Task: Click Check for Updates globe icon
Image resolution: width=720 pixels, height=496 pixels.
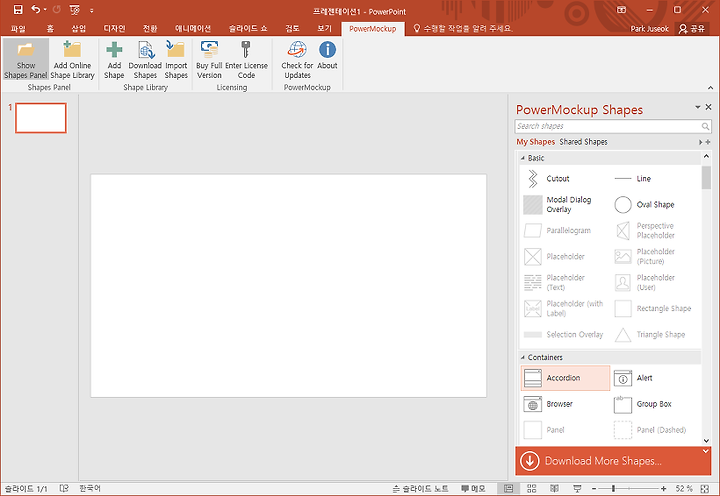Action: pyautogui.click(x=297, y=50)
